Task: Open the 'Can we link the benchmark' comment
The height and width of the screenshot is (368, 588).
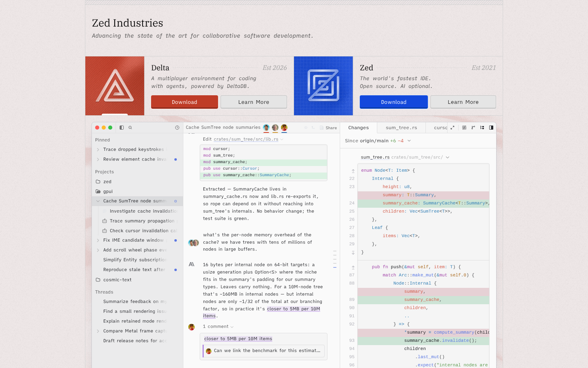Action: pos(264,351)
